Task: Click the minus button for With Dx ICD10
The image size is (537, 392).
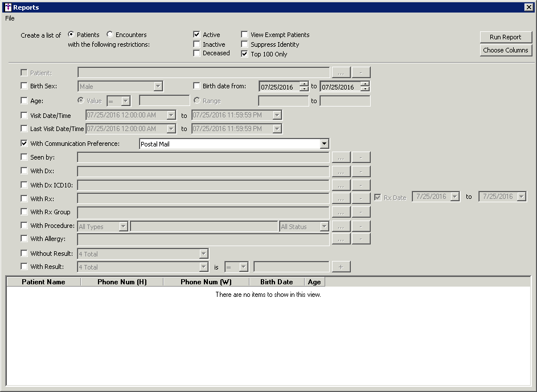Action: [x=360, y=185]
